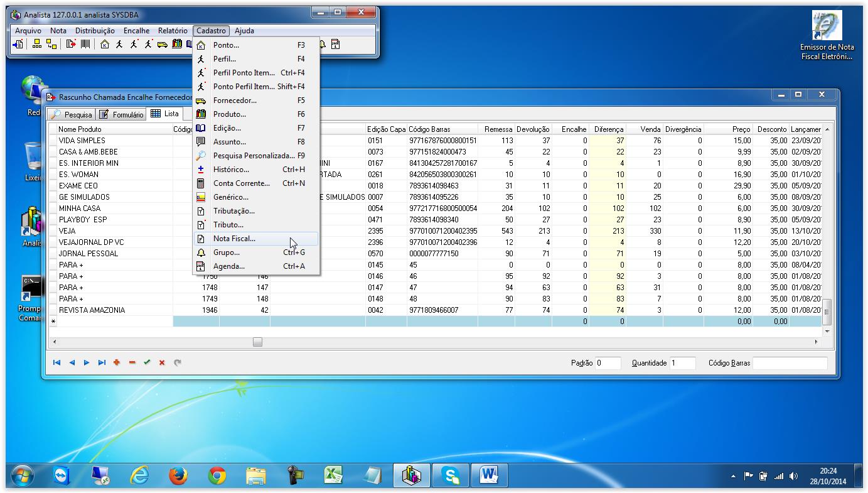
Task: Switch to the Formulário tab
Action: point(121,114)
